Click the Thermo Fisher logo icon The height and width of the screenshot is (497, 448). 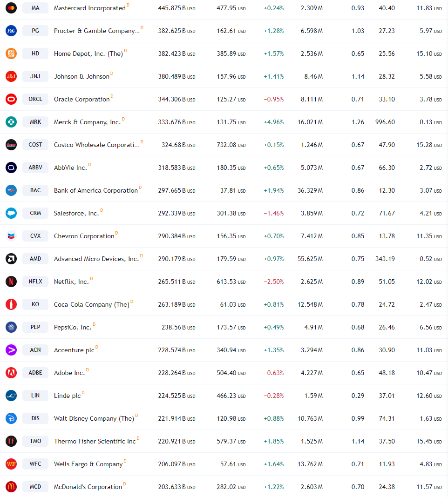point(11,441)
